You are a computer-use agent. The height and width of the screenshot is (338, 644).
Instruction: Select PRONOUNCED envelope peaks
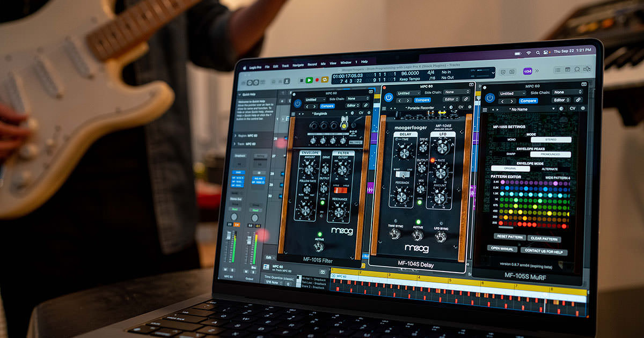pyautogui.click(x=551, y=154)
